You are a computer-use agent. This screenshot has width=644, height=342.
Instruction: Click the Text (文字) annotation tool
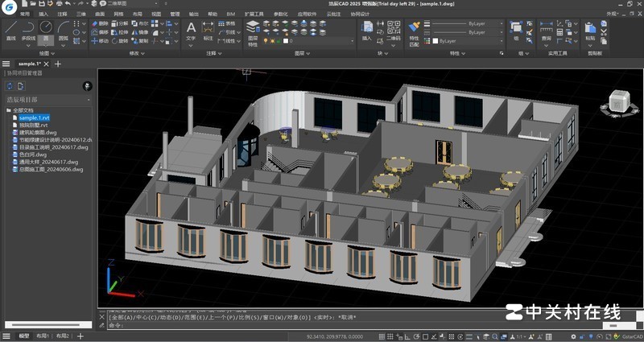click(x=191, y=30)
